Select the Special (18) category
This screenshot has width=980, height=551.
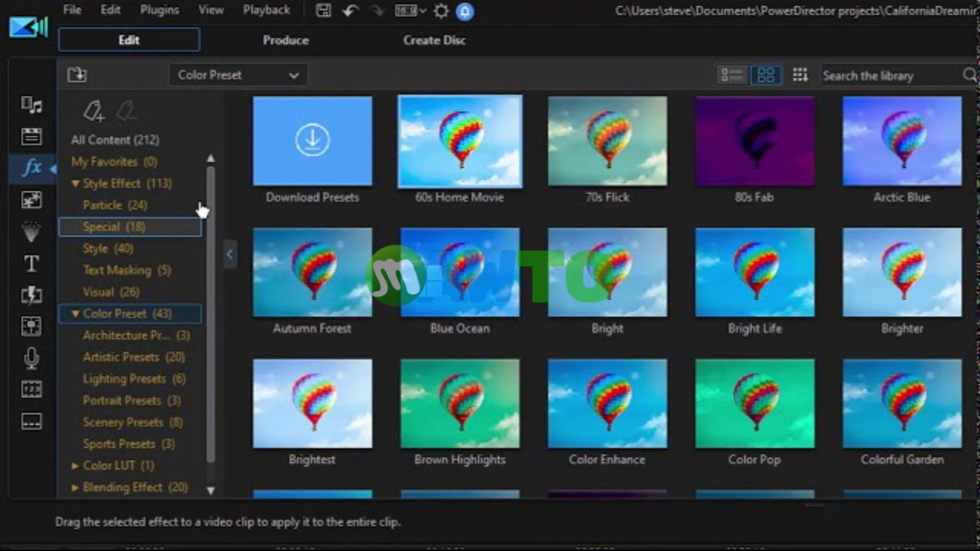130,227
